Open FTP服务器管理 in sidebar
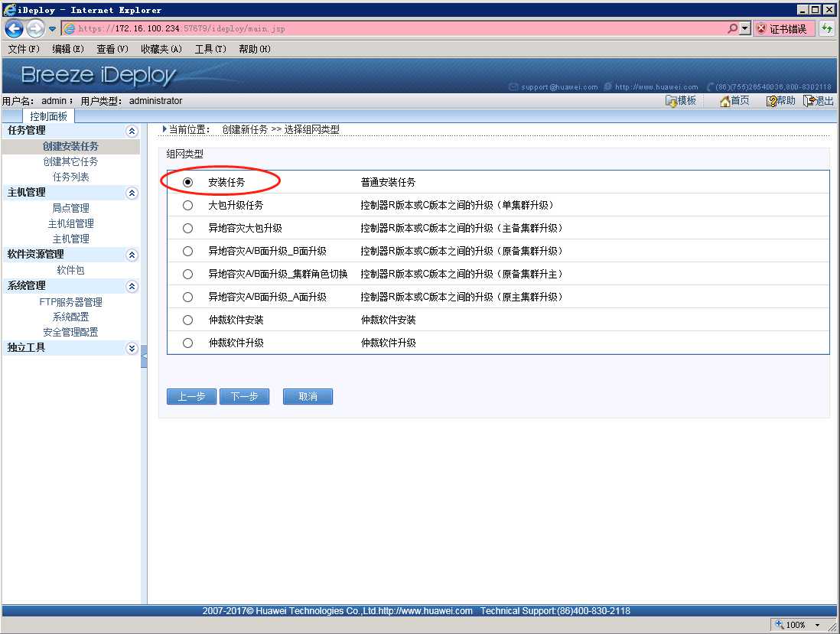This screenshot has height=634, width=840. pyautogui.click(x=70, y=302)
